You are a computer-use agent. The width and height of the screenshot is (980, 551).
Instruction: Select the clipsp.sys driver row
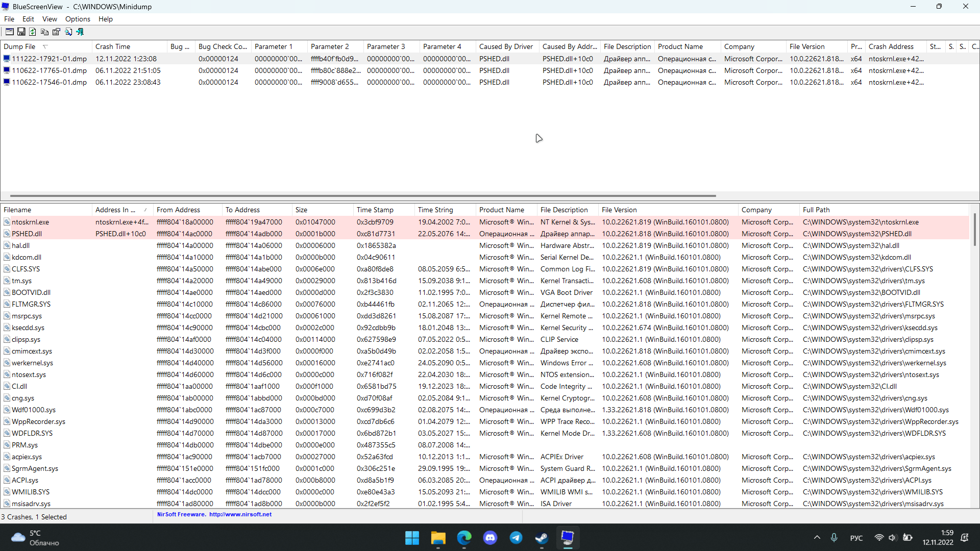click(485, 339)
